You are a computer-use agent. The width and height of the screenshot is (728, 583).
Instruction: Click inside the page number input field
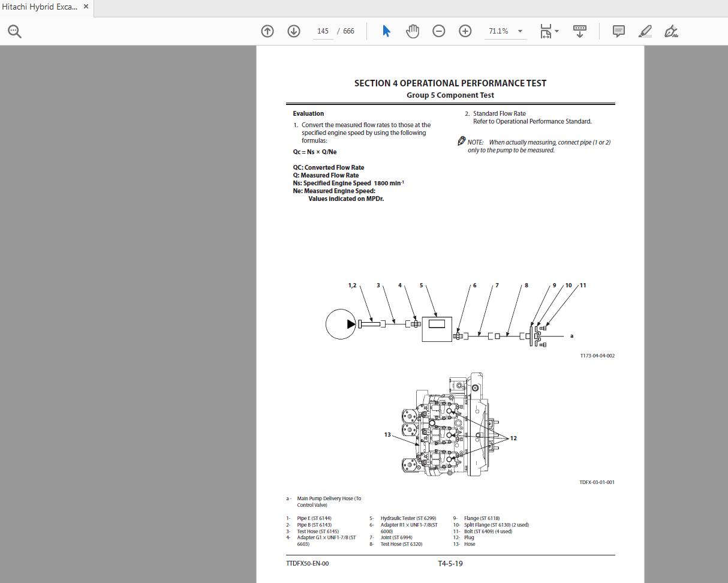pos(323,31)
